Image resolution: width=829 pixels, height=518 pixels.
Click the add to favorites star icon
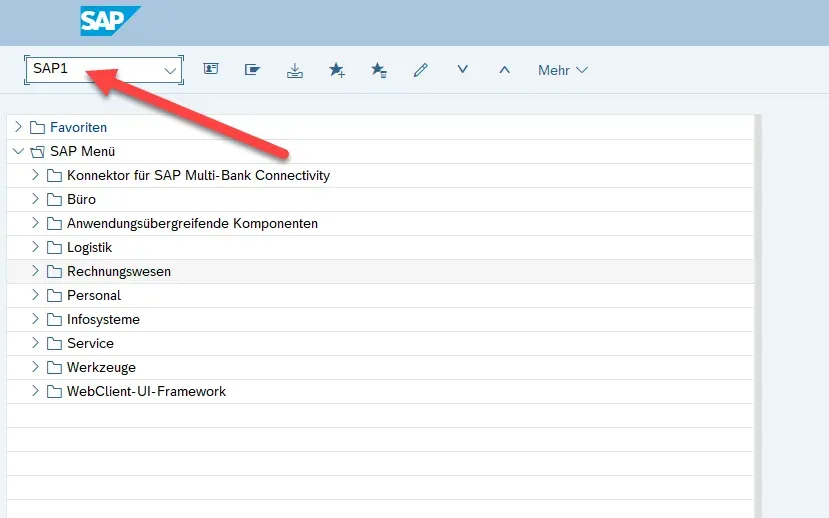click(x=337, y=70)
